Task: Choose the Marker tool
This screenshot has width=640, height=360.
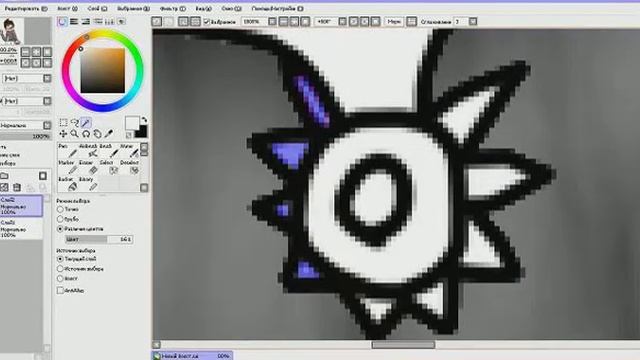Action: 67,167
